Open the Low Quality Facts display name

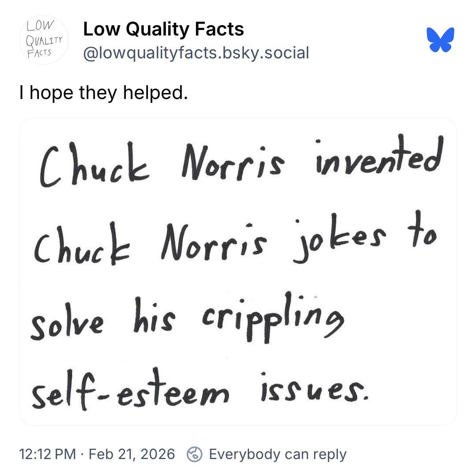(163, 29)
